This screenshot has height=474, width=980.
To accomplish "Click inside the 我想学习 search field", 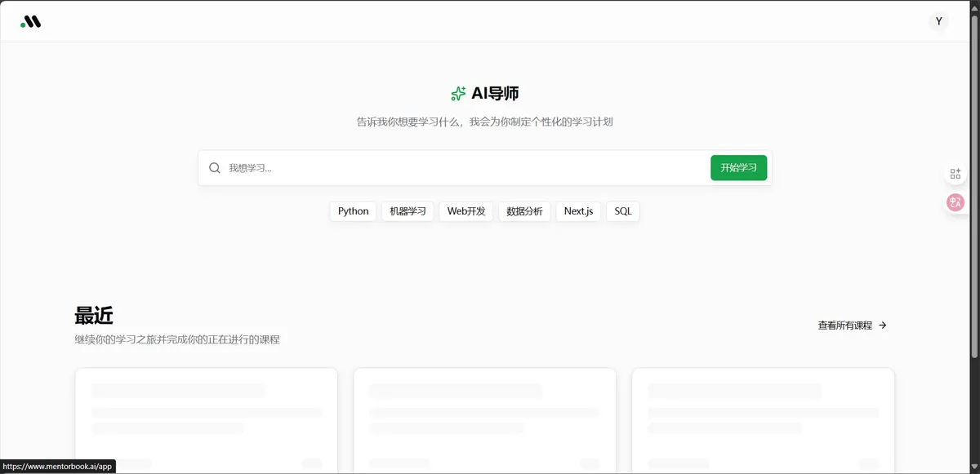I will pyautogui.click(x=367, y=167).
